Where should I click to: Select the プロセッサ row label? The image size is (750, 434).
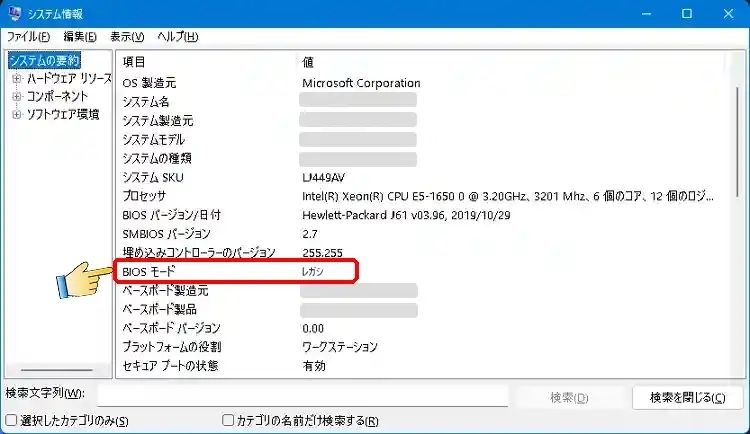pos(144,196)
